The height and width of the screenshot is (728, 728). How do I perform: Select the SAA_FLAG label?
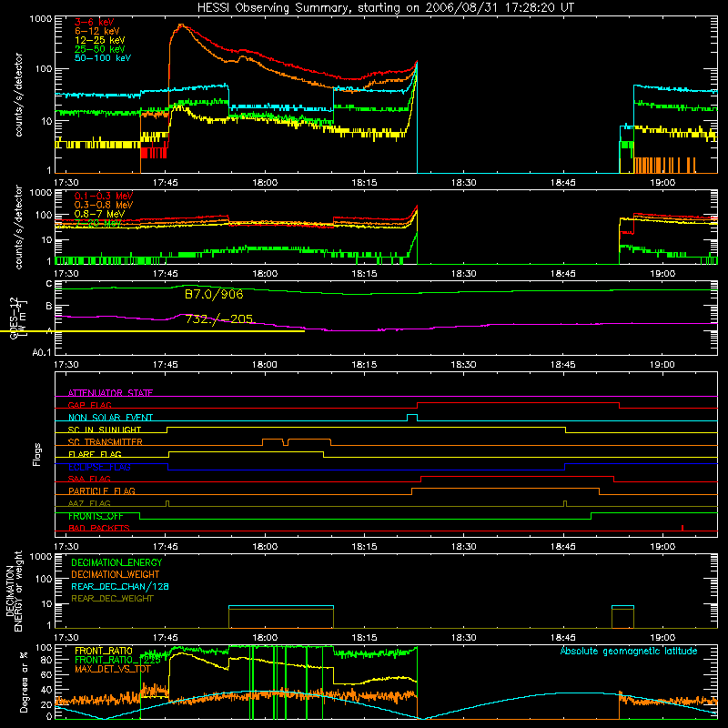click(89, 479)
